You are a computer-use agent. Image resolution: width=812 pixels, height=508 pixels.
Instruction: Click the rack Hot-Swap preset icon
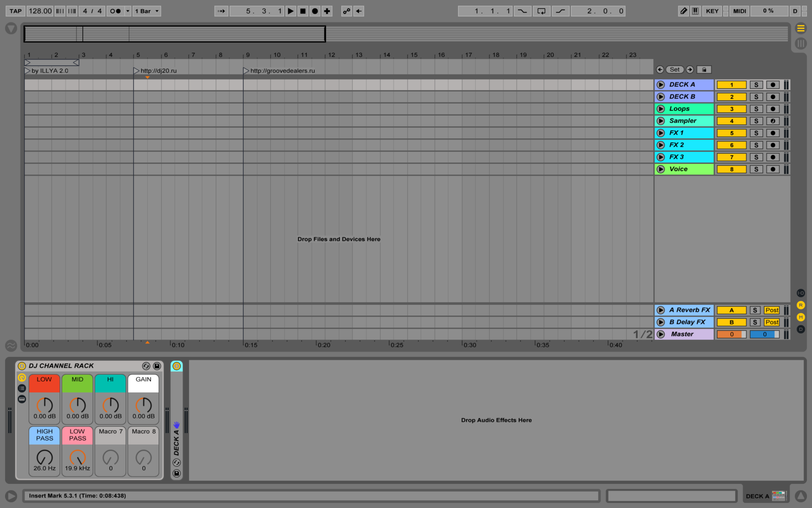tap(146, 366)
